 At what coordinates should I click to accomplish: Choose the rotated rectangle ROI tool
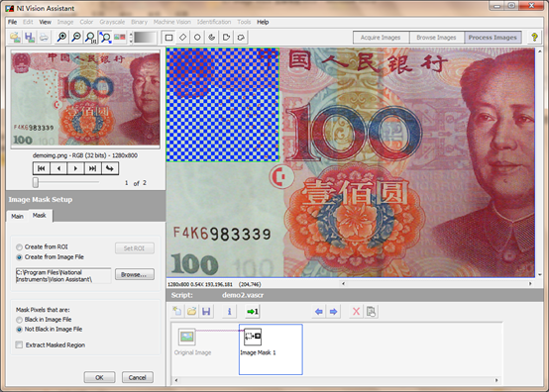(x=182, y=38)
